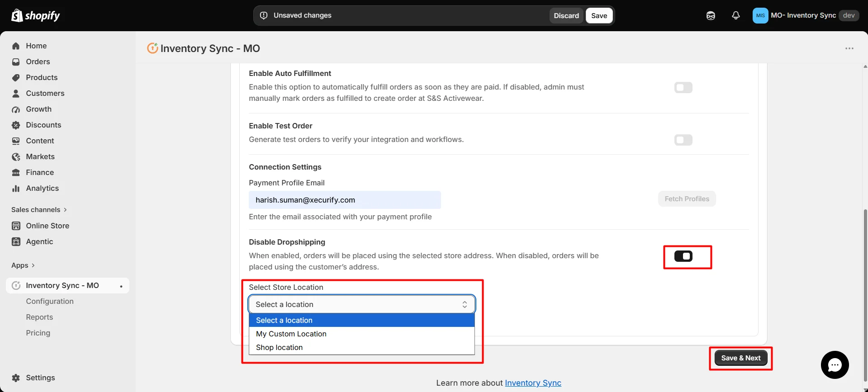868x392 pixels.
Task: Expand Sales channels section
Action: [x=39, y=209]
